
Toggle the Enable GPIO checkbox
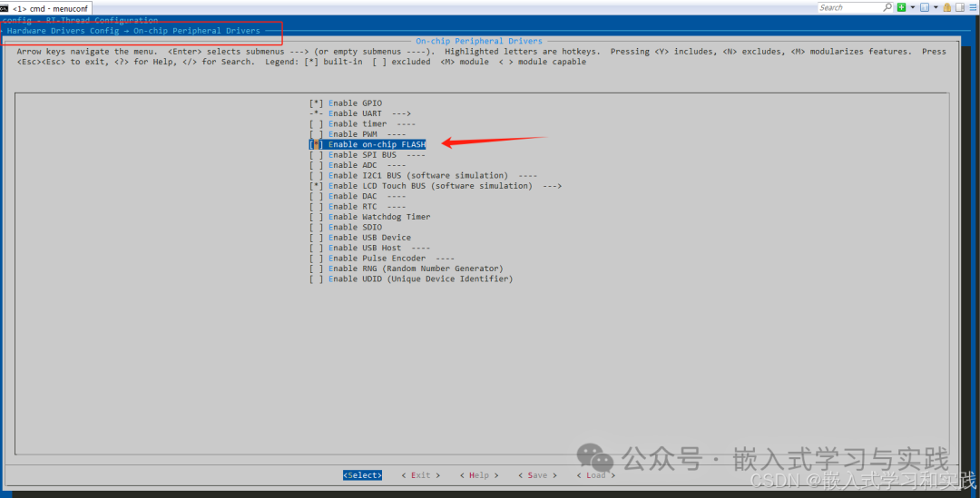point(316,103)
